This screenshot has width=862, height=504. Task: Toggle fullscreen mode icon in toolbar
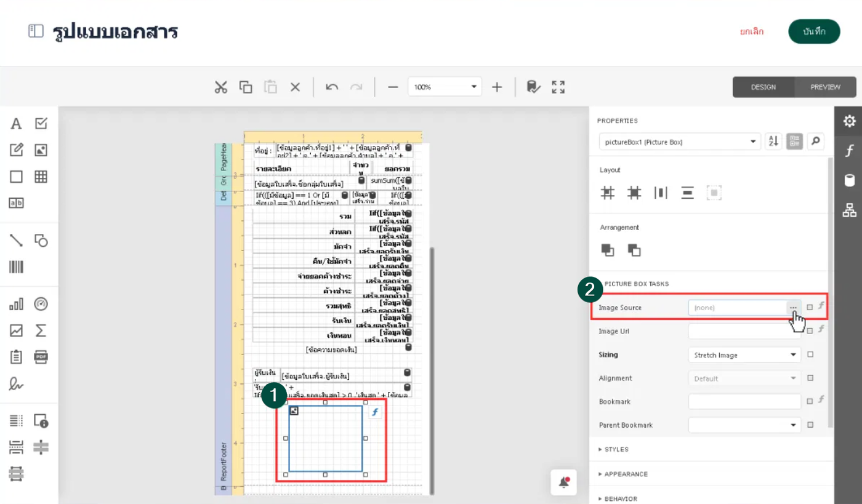558,87
